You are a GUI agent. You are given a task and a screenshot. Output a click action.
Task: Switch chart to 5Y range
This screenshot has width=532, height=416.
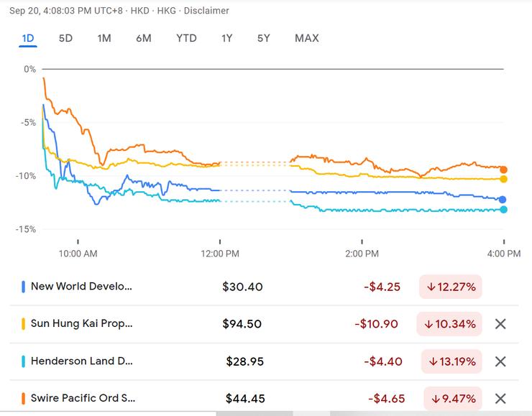click(x=264, y=38)
